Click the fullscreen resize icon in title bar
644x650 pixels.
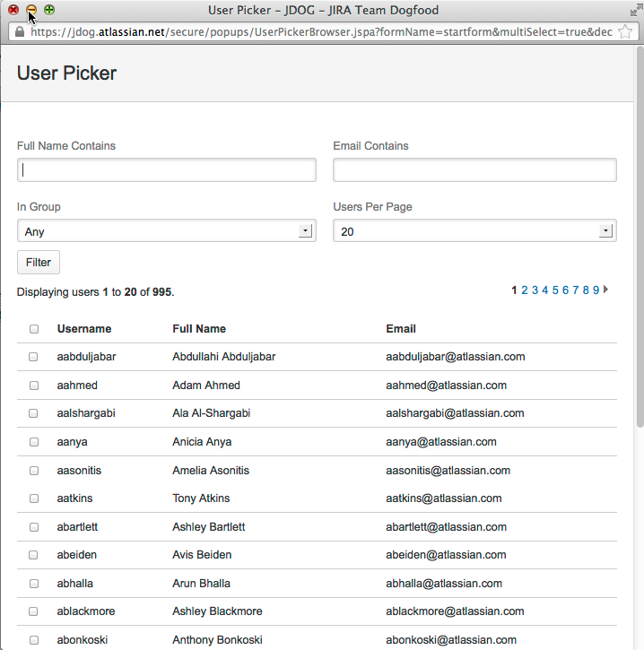point(634,9)
